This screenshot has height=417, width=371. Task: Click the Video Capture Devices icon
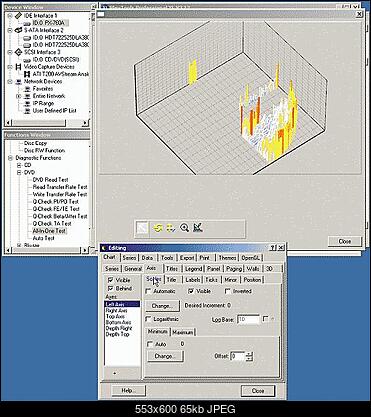click(18, 67)
